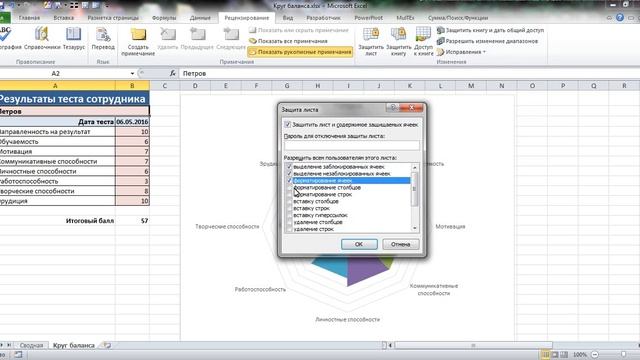Switch to Page Break Preview in status bar
The width and height of the screenshot is (640, 360).
(x=564, y=355)
